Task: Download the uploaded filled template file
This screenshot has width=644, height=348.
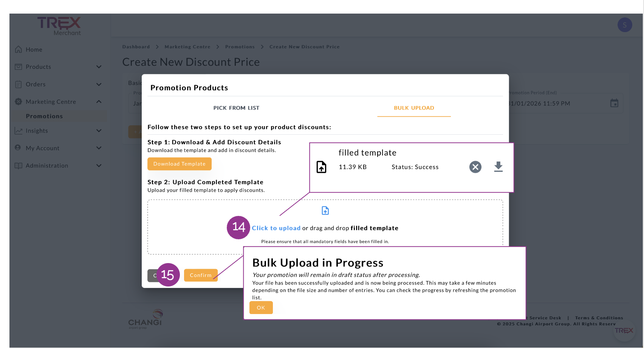Action: (498, 167)
